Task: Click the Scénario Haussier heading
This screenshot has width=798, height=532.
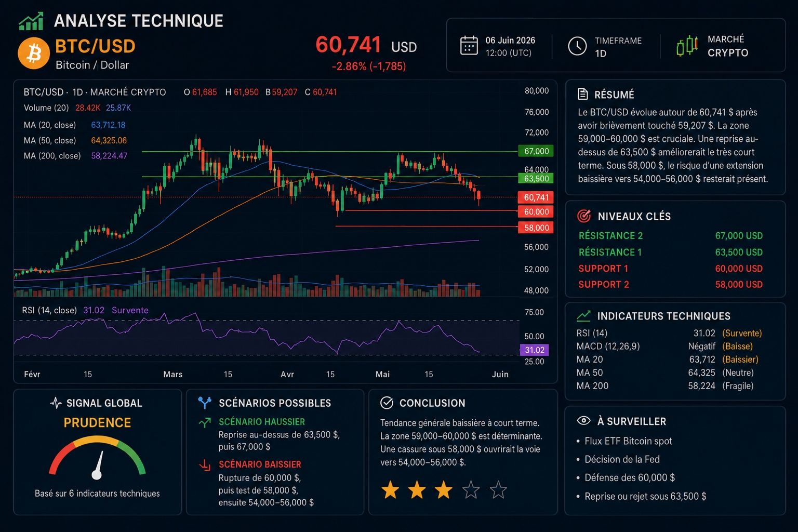Action: [262, 422]
